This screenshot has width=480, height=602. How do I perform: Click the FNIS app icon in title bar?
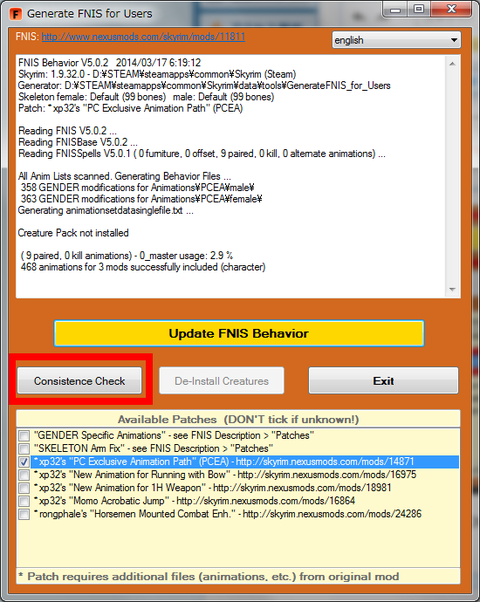click(x=16, y=14)
